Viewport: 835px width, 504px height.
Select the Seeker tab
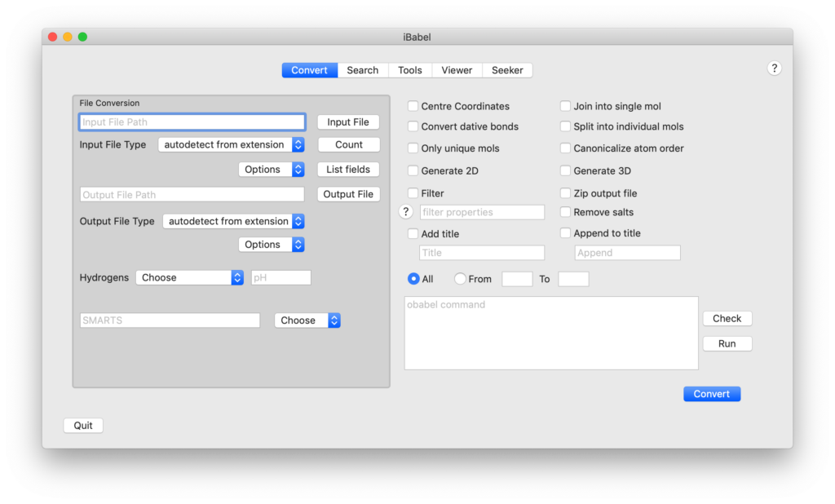(507, 70)
